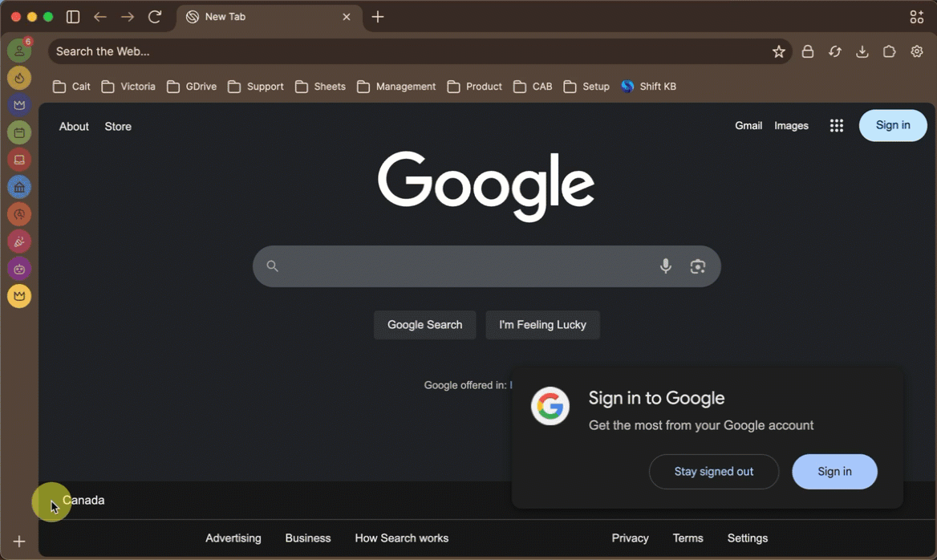Open the Cait bookmarks folder
This screenshot has height=560, width=937.
[x=71, y=87]
